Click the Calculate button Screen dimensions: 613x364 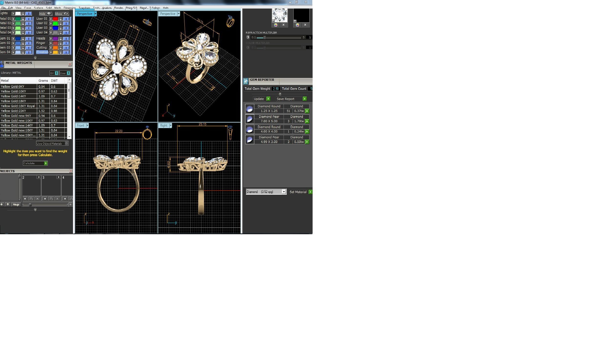click(35, 163)
